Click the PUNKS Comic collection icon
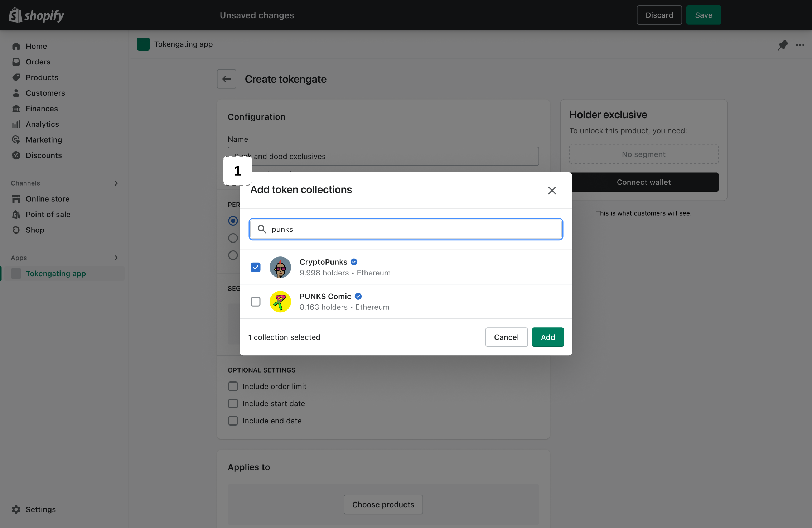The height and width of the screenshot is (528, 812). [280, 302]
